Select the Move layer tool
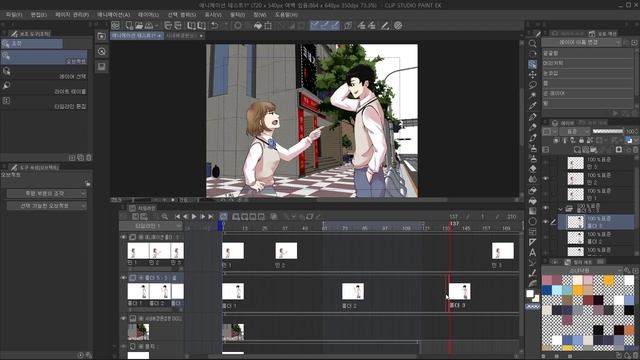 tap(533, 75)
